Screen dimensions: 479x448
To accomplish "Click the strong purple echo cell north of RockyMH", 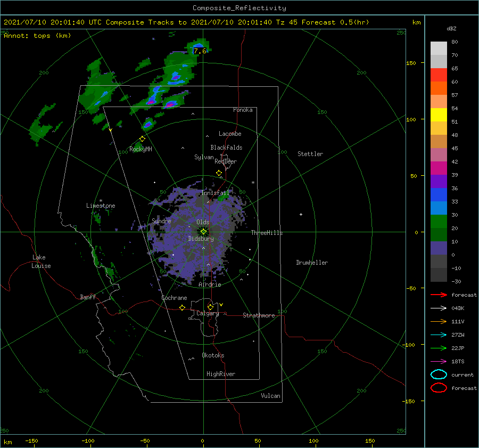I will (147, 124).
